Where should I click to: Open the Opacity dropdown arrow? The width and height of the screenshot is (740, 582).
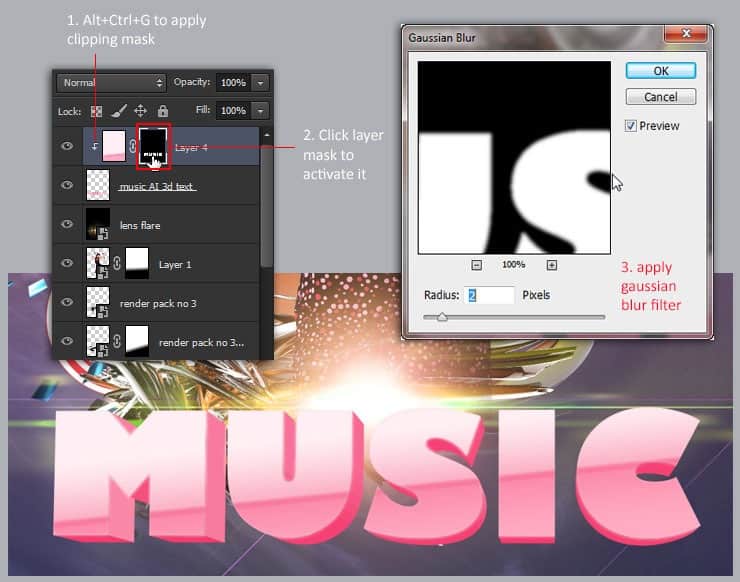(261, 83)
